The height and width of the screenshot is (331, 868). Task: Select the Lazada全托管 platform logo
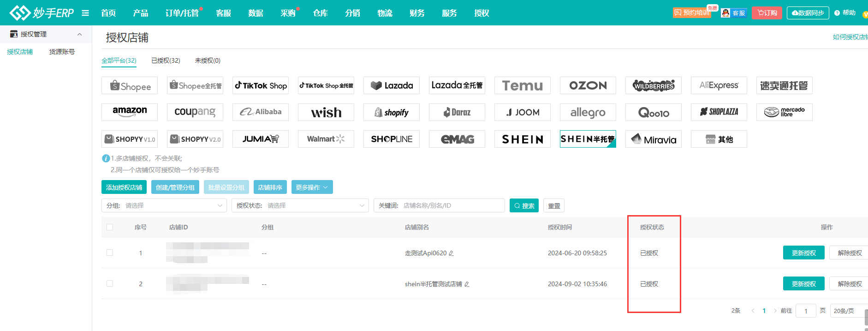(x=457, y=85)
